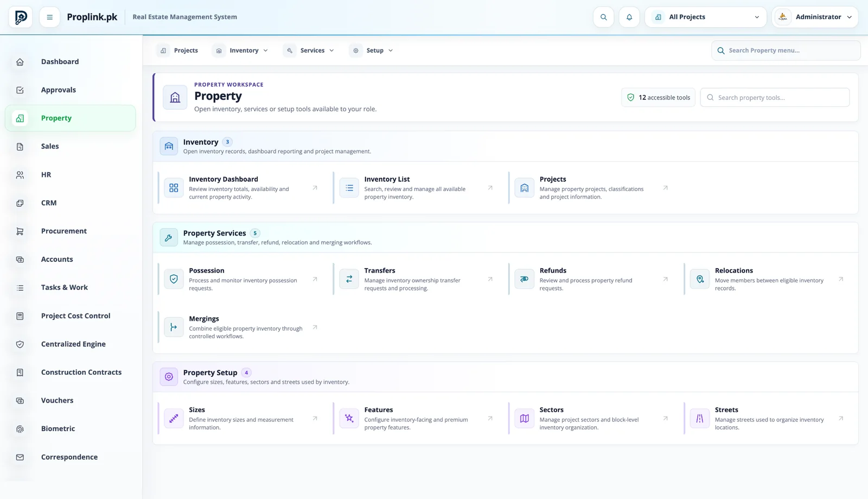Click the Inventory List lines icon

tap(349, 188)
